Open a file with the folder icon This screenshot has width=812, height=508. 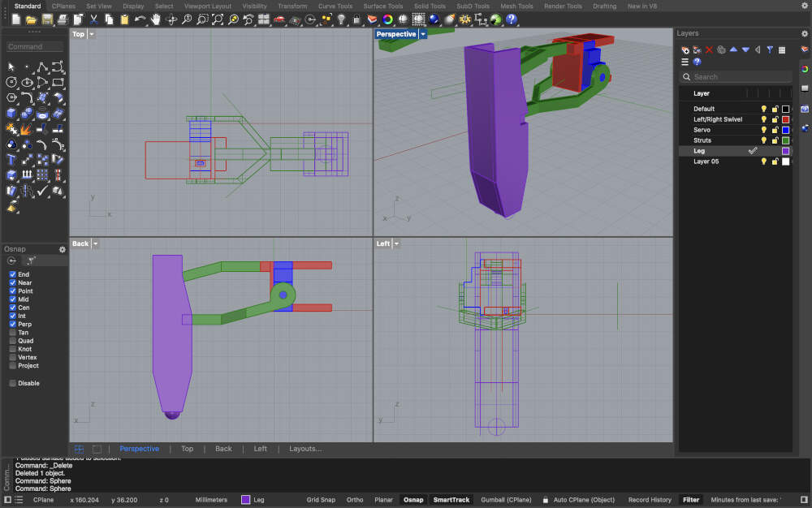(31, 19)
